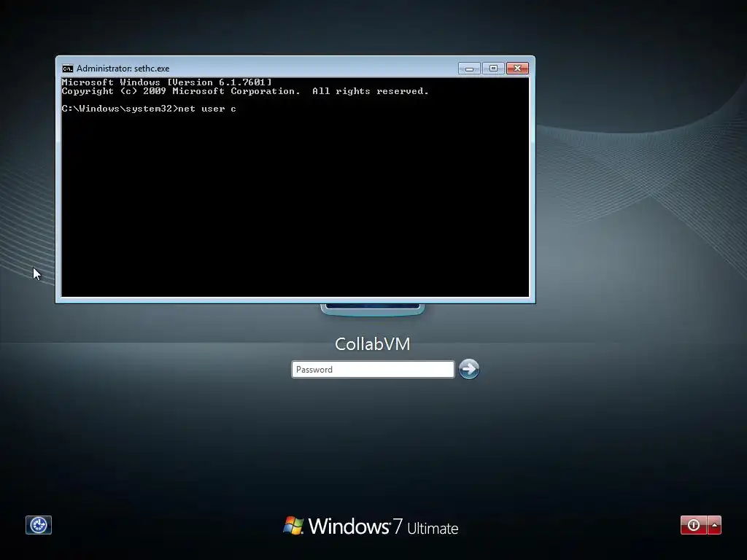Viewport: 747px width, 560px height.
Task: Open the shutdown options arrow menu
Action: coord(715,525)
